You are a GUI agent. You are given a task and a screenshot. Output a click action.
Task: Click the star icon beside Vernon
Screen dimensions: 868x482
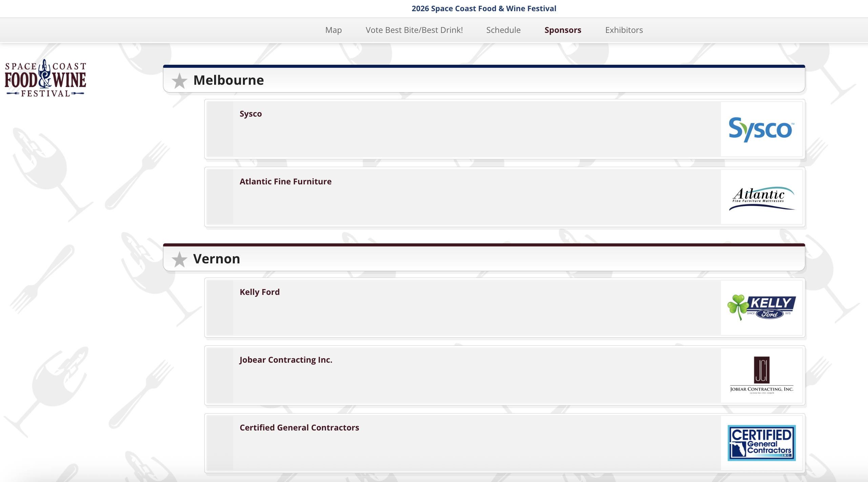[179, 260]
